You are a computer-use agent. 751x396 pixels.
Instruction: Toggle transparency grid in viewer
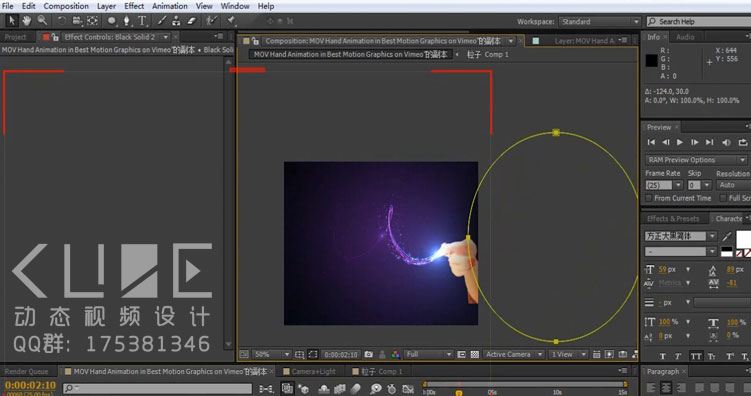coord(475,354)
